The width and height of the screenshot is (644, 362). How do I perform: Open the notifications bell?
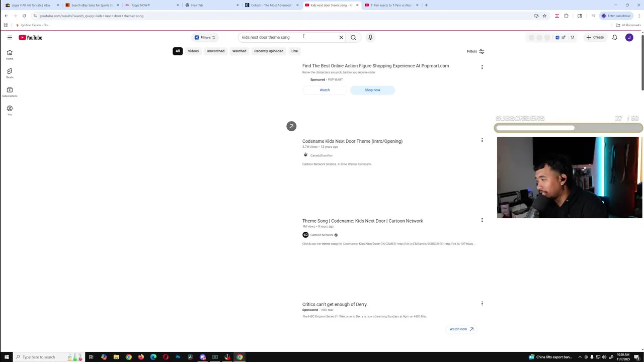point(614,37)
